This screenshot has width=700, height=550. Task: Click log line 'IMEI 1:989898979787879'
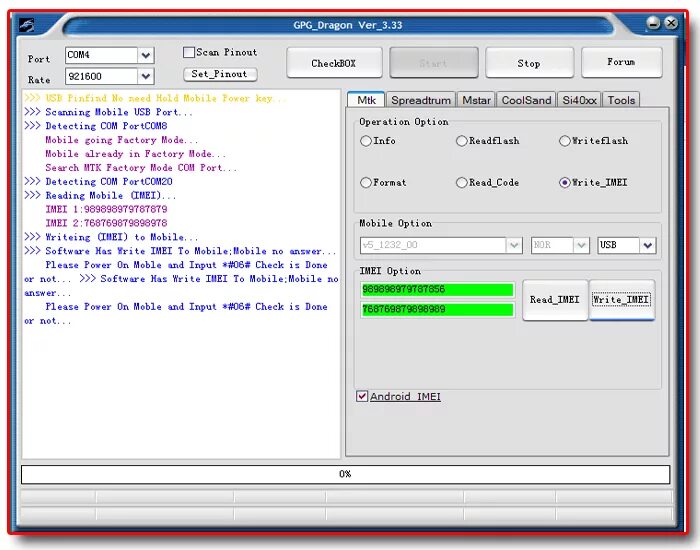[x=106, y=209]
